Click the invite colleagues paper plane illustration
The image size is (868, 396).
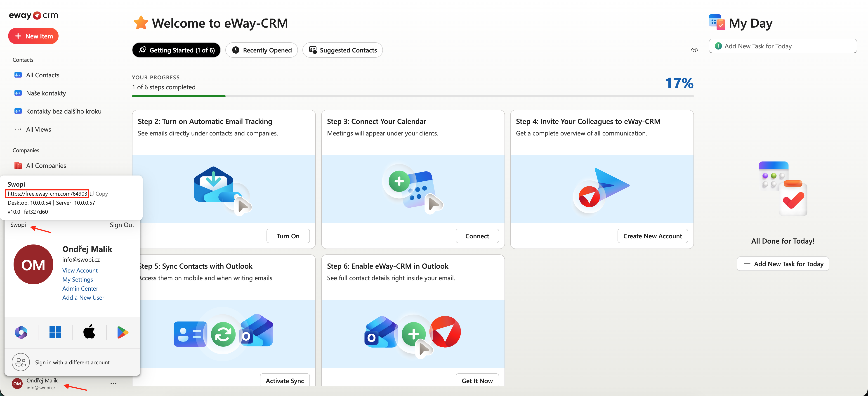pos(601,190)
